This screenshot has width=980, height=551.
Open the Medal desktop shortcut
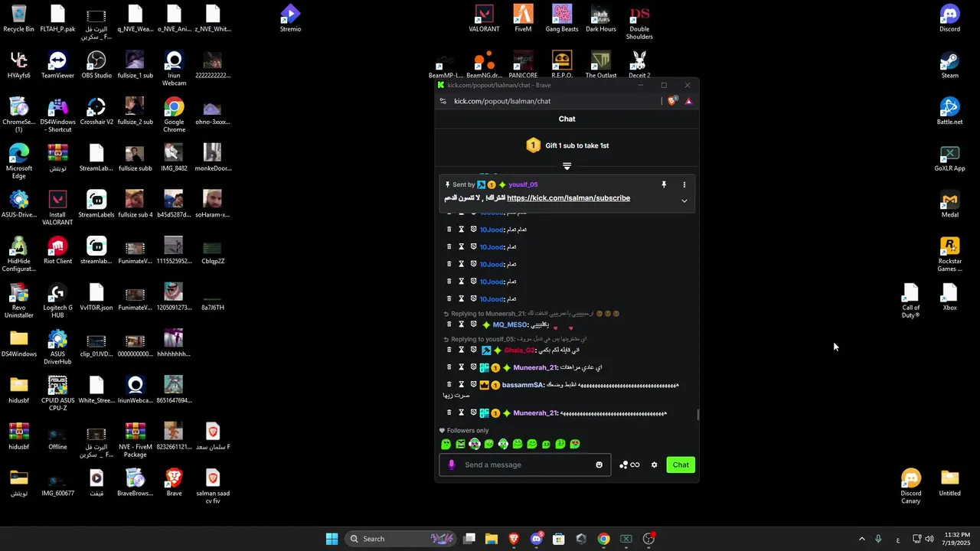click(x=949, y=204)
